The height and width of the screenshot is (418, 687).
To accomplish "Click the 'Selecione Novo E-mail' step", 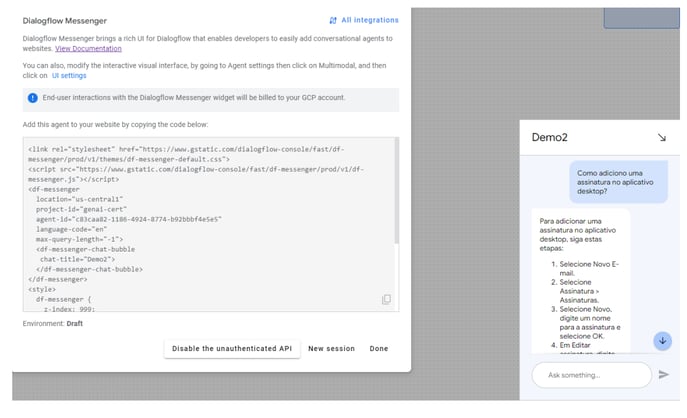I will pos(588,269).
